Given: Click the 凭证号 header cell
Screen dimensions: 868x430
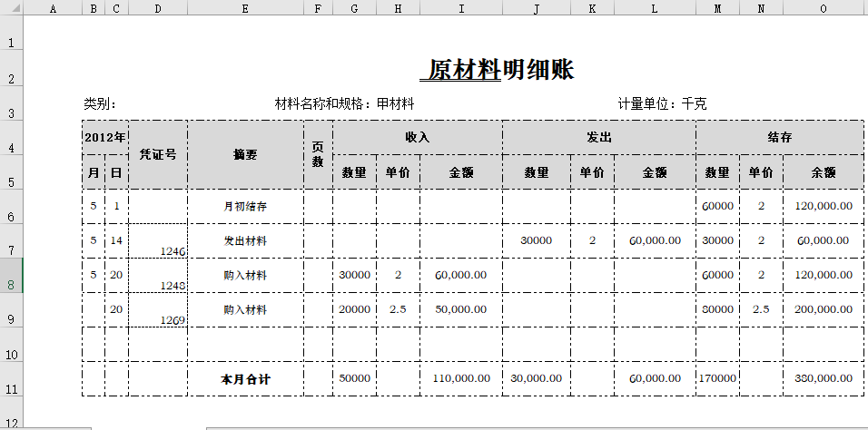Looking at the screenshot, I should [x=158, y=154].
